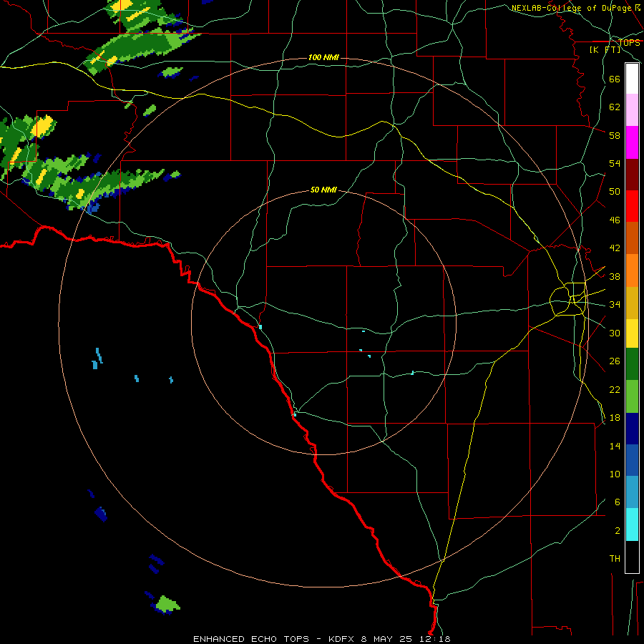The image size is (644, 644).
Task: Select the bright red legend swatch
Action: point(632,206)
